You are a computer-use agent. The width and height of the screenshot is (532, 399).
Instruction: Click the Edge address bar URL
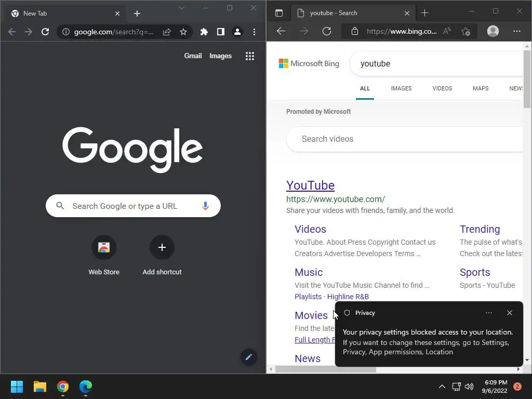[402, 31]
